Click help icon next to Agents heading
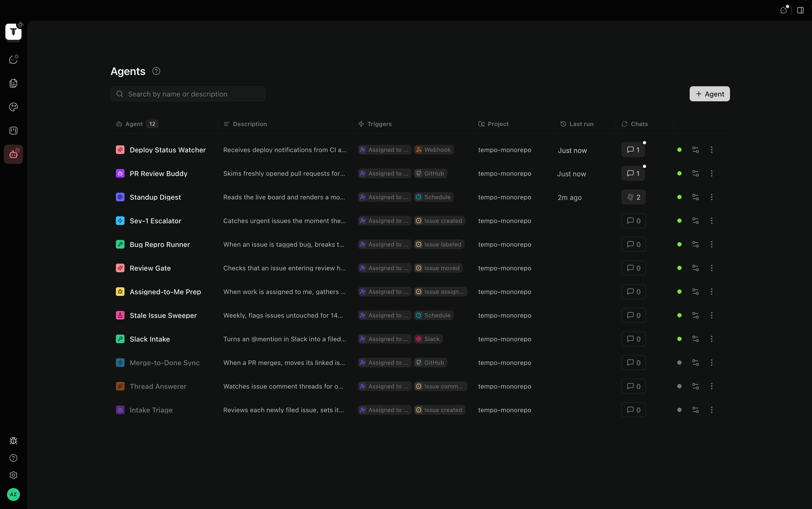Screen dimensions: 812x509 156,71
